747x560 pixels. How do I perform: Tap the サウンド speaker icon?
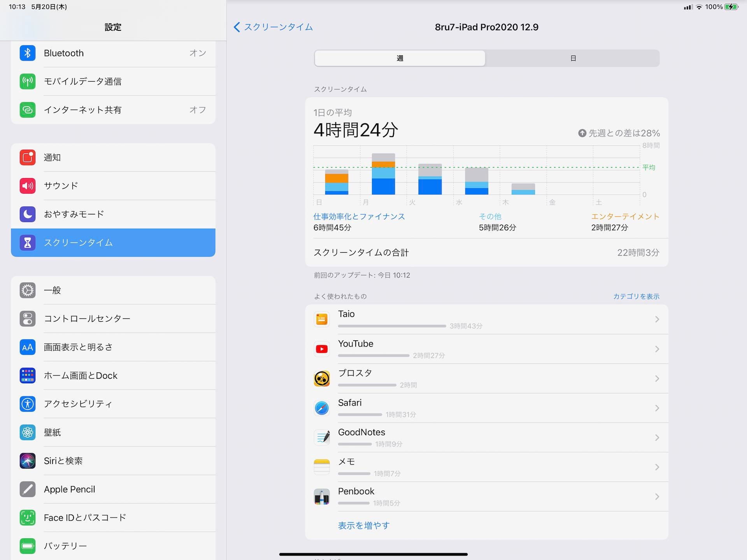click(x=28, y=186)
